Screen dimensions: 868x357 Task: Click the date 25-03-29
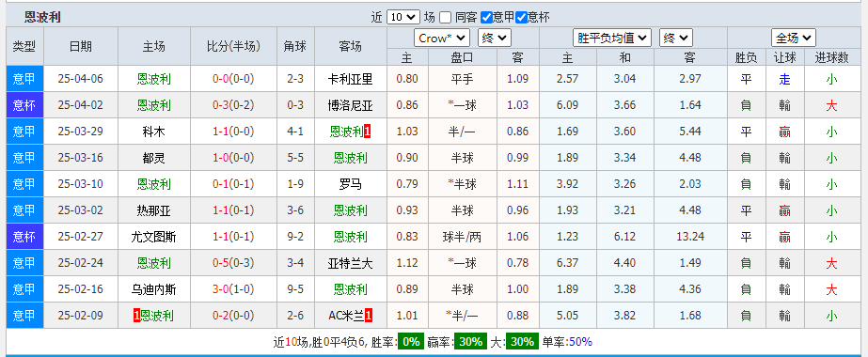tap(81, 132)
